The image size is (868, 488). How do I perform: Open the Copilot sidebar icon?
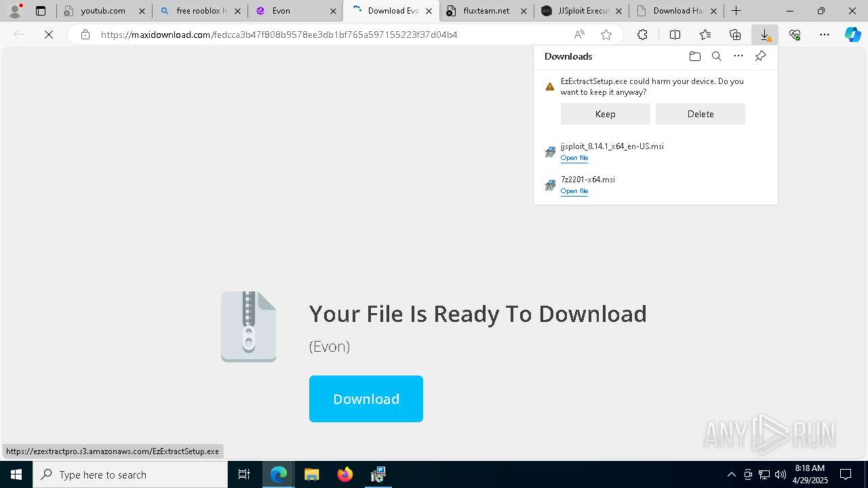[852, 35]
